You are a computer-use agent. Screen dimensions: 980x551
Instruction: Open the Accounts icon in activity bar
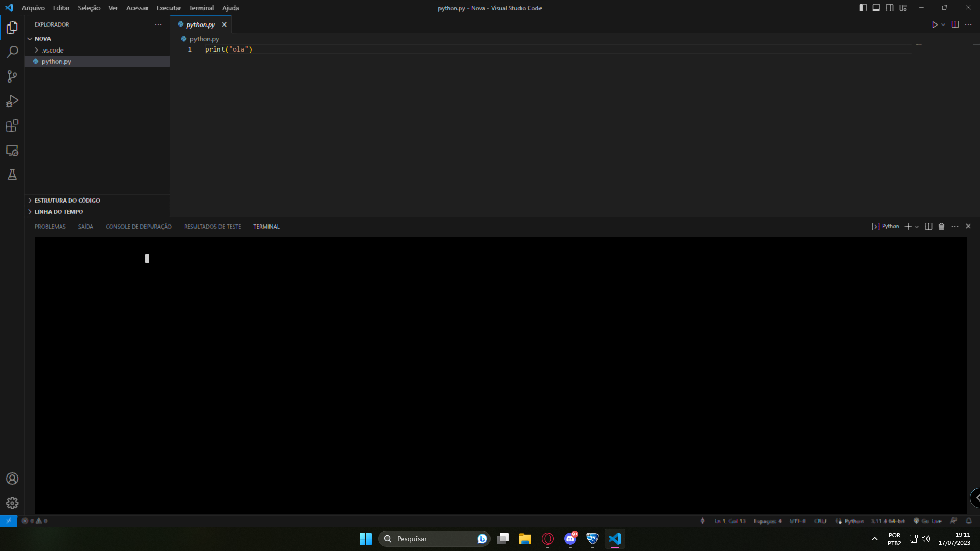click(x=12, y=479)
